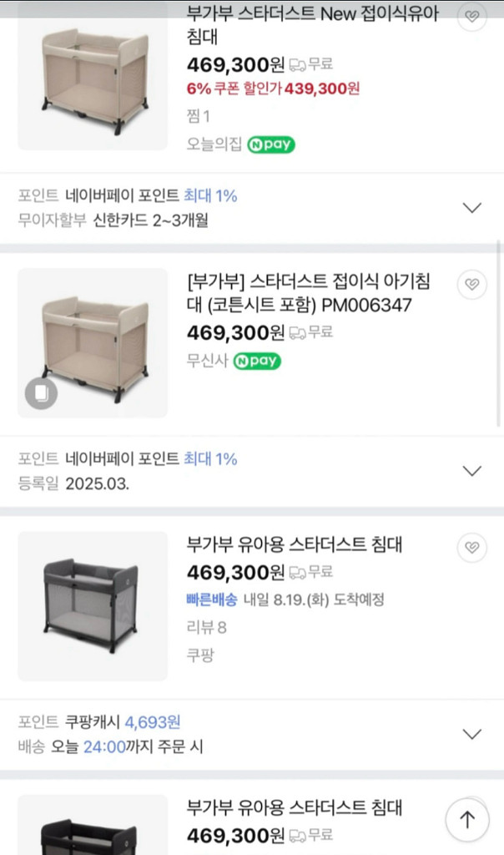Click the Npay badge beside 오늘의집
This screenshot has height=855, width=504.
pyautogui.click(x=271, y=144)
